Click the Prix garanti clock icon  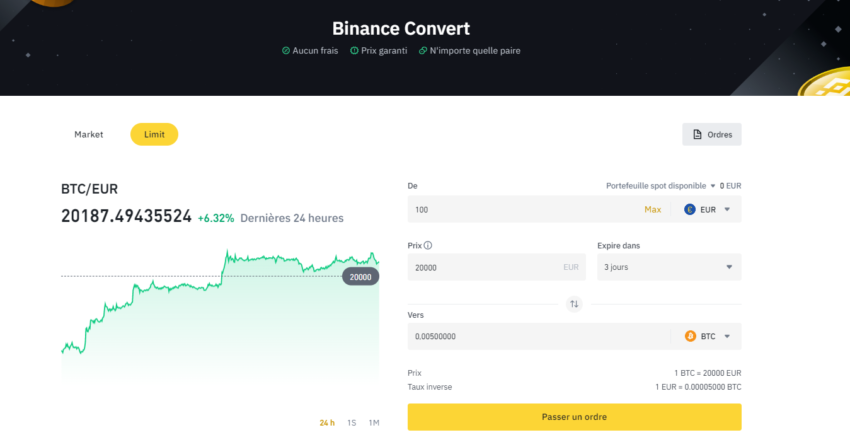coord(354,51)
